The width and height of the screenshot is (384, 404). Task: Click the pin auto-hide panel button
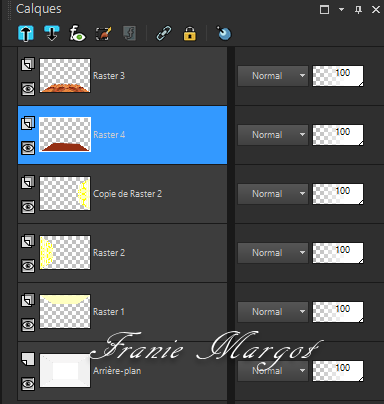click(358, 10)
